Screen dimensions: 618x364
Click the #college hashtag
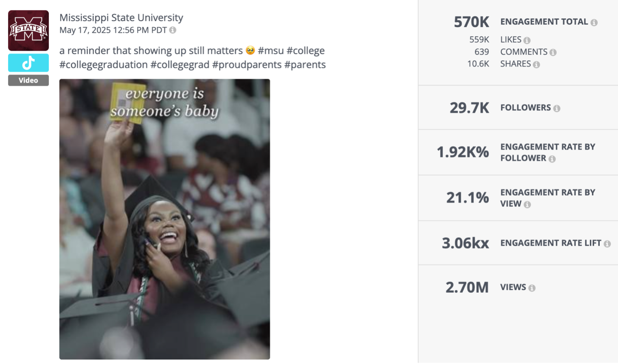pyautogui.click(x=306, y=51)
